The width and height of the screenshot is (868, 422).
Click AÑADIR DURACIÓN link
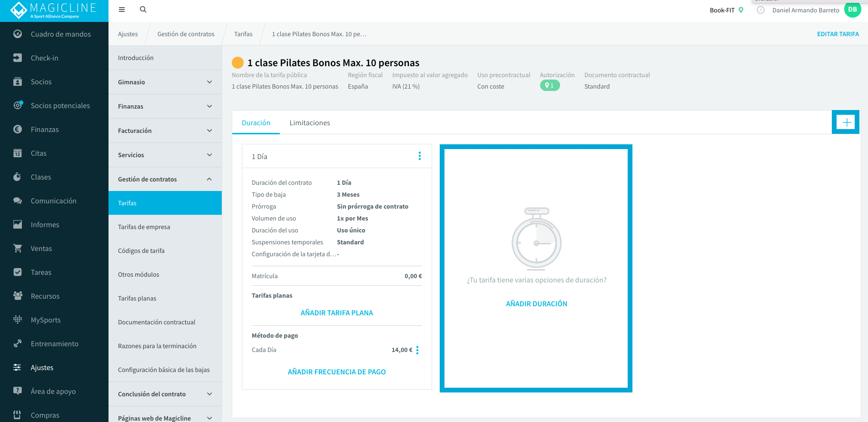(536, 304)
